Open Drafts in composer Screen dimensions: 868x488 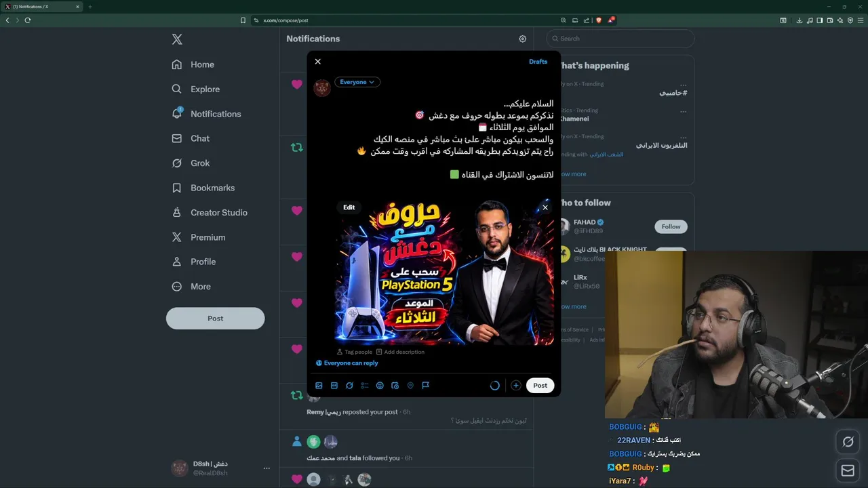[x=538, y=62]
